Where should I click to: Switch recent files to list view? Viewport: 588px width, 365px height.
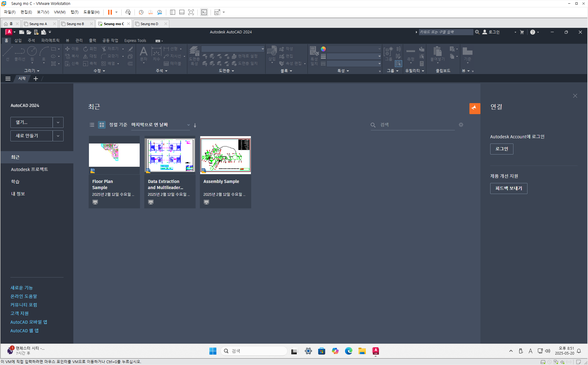(92, 125)
